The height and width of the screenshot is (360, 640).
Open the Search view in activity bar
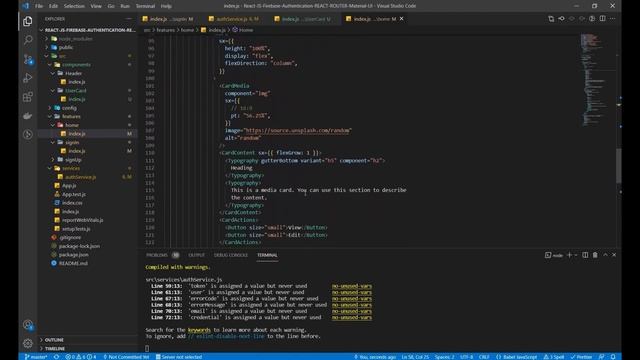28,40
